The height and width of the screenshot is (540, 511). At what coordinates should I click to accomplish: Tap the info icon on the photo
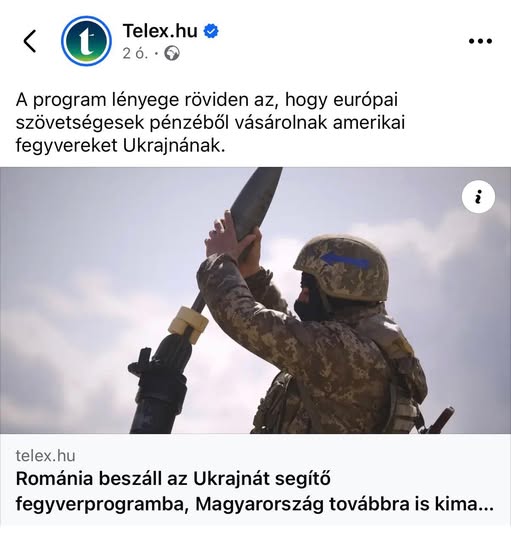pyautogui.click(x=478, y=197)
